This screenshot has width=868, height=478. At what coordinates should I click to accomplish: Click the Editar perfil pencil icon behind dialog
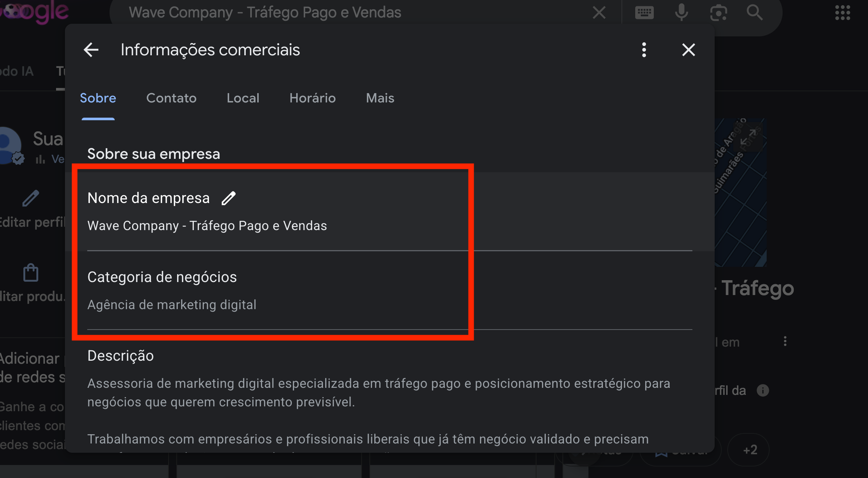pyautogui.click(x=30, y=198)
